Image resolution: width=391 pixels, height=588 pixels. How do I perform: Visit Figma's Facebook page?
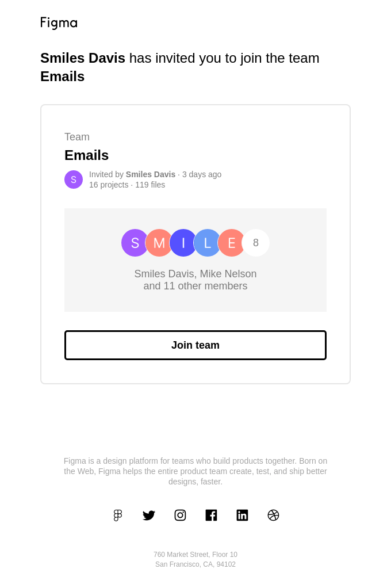(x=211, y=515)
